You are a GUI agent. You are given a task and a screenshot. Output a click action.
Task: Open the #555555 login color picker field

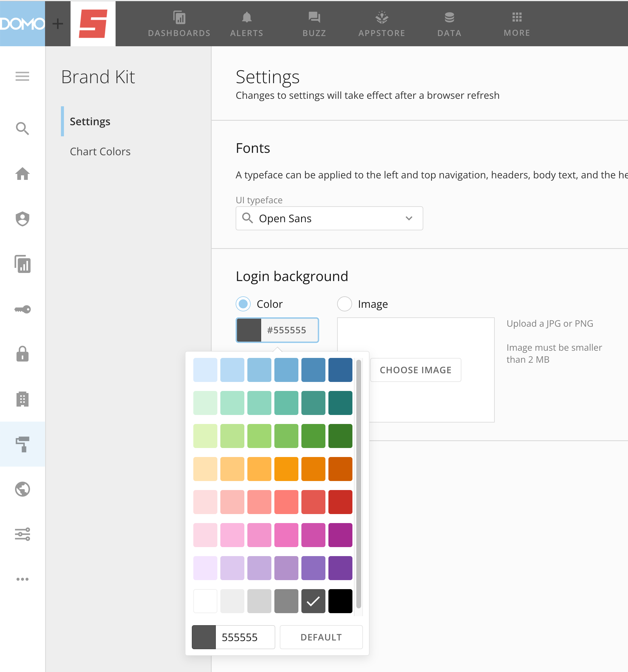pos(277,330)
